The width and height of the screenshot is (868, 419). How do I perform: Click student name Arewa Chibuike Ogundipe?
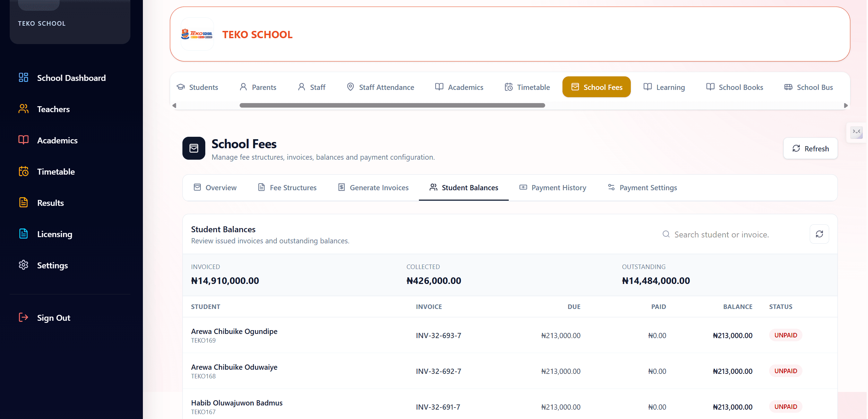coord(234,332)
